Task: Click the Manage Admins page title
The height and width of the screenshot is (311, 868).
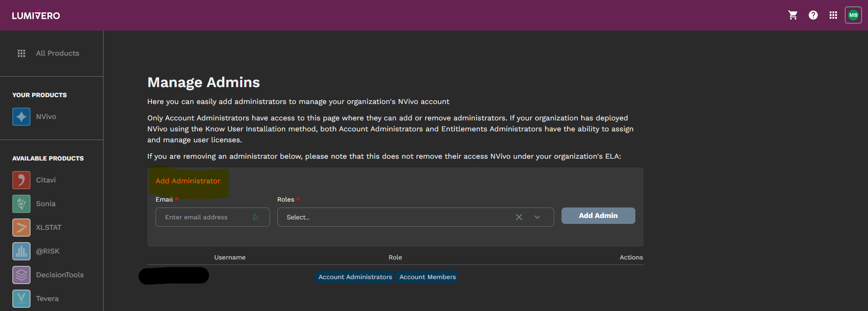Action: coord(203,82)
